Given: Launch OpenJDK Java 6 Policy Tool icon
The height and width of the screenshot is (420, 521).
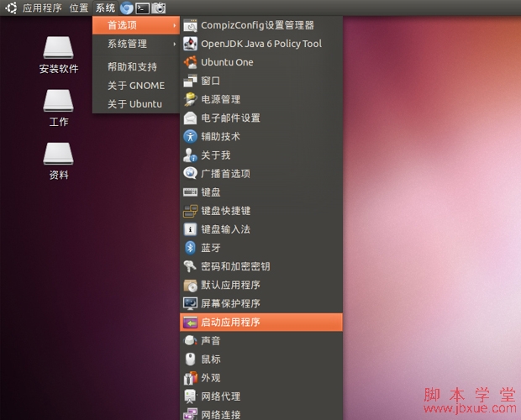Looking at the screenshot, I should [x=191, y=44].
